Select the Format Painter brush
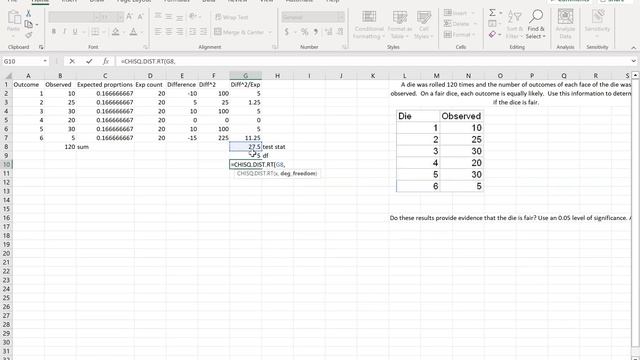Viewport: 640px width, 360px height. [29, 35]
